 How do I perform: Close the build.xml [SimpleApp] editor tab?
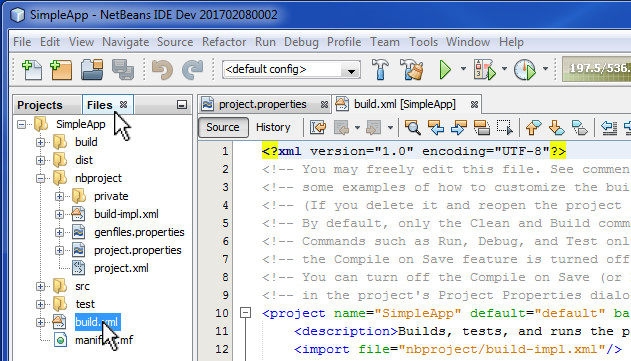pos(474,105)
